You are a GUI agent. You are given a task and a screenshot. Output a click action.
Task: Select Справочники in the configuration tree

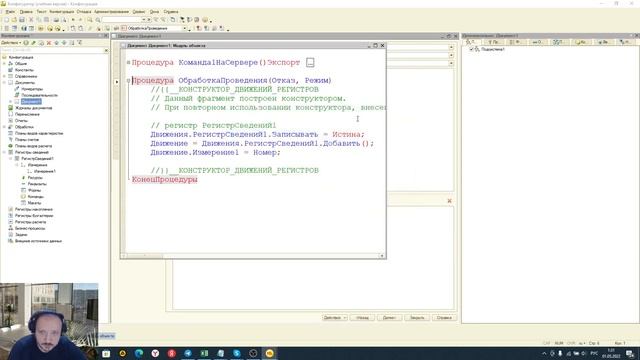pos(26,76)
